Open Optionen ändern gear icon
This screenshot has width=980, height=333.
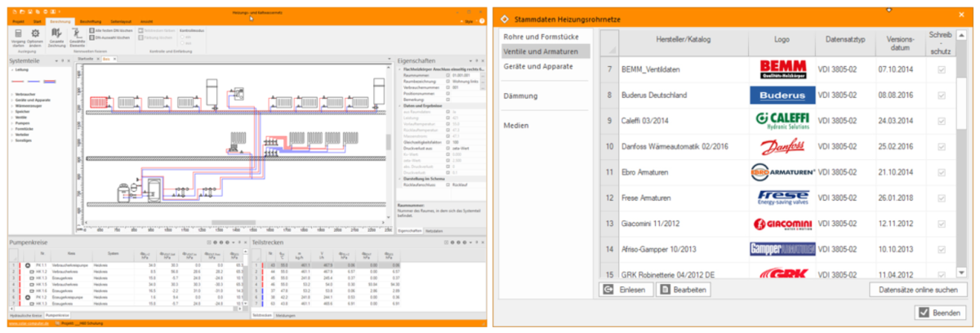click(35, 33)
